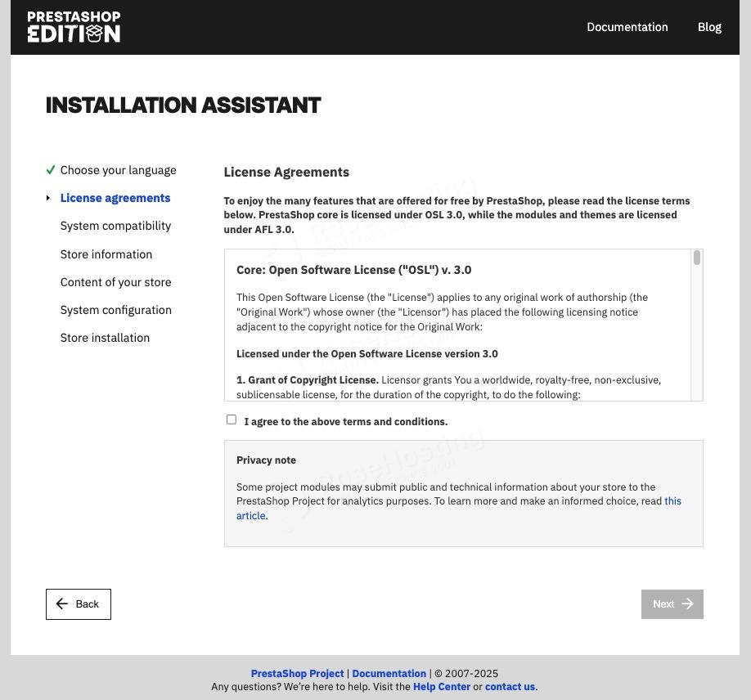This screenshot has width=751, height=700.
Task: Click 'Licensed under the Open Software License version 3.0'
Action: tap(367, 354)
